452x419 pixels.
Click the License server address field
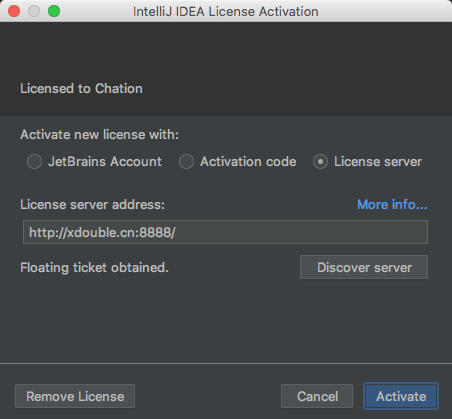[x=225, y=232]
